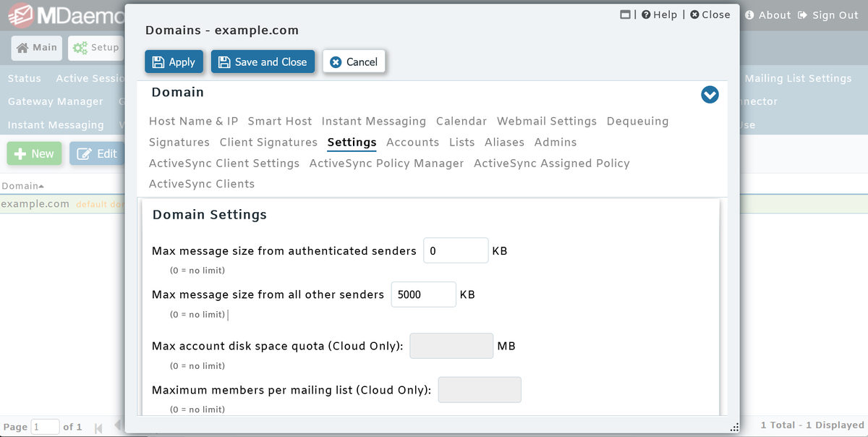Cancel the domain dialog
This screenshot has height=437, width=868.
coord(354,61)
